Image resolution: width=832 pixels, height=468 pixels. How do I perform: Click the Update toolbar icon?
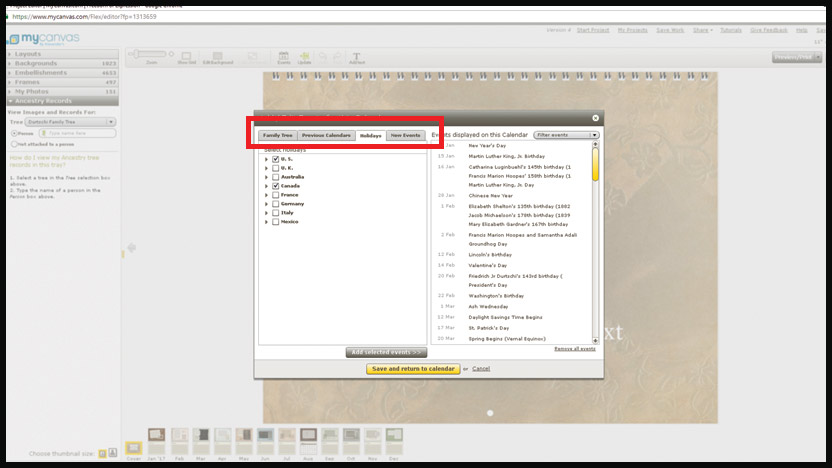pos(305,57)
